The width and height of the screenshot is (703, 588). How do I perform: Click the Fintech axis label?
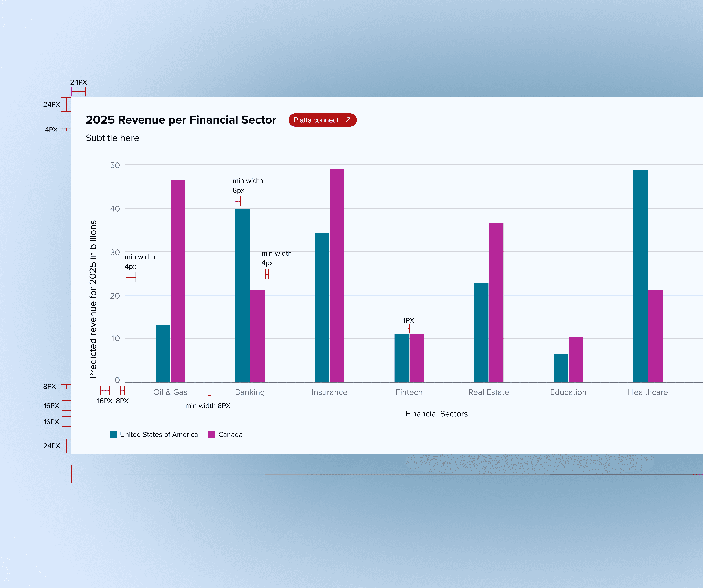click(409, 392)
